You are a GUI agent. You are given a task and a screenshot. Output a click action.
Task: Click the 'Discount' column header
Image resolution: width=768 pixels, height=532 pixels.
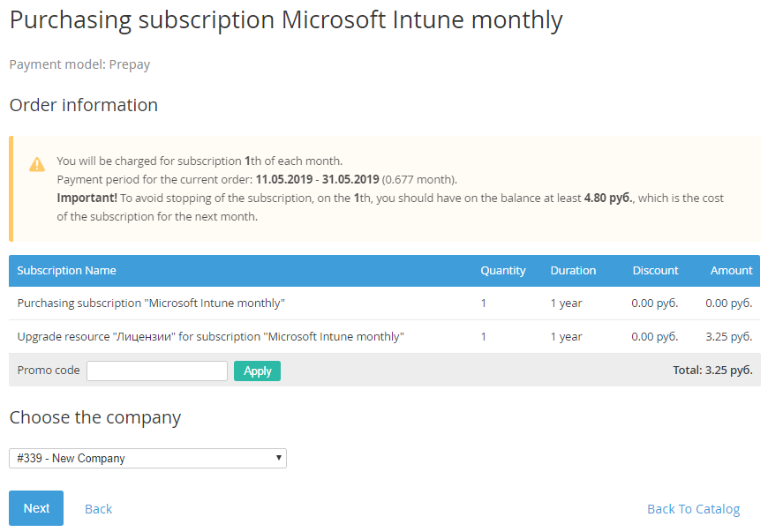pyautogui.click(x=655, y=271)
